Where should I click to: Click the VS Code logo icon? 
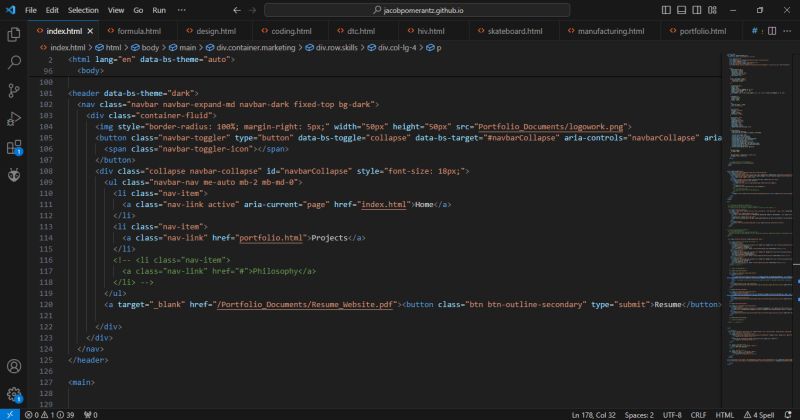pos(10,10)
